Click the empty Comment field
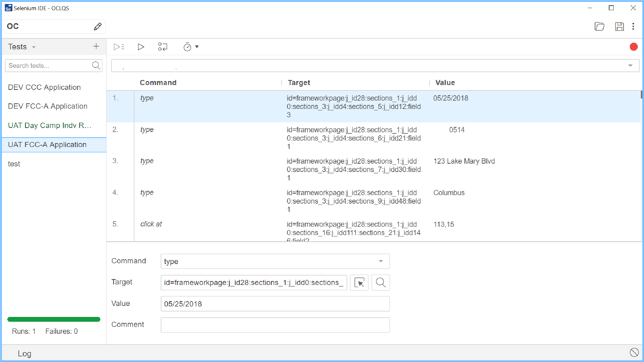Screen dimensions: 644x362 pyautogui.click(x=275, y=325)
